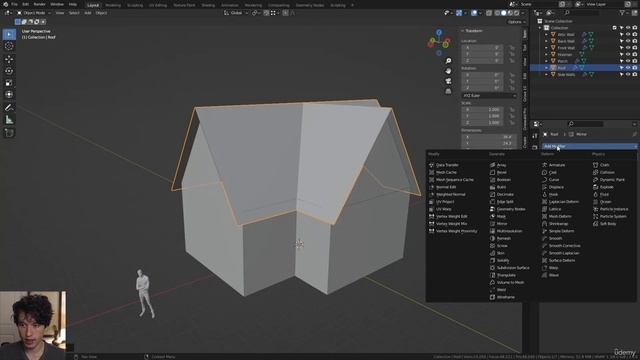Collapse the Collection in the outliner

[x=540, y=28]
